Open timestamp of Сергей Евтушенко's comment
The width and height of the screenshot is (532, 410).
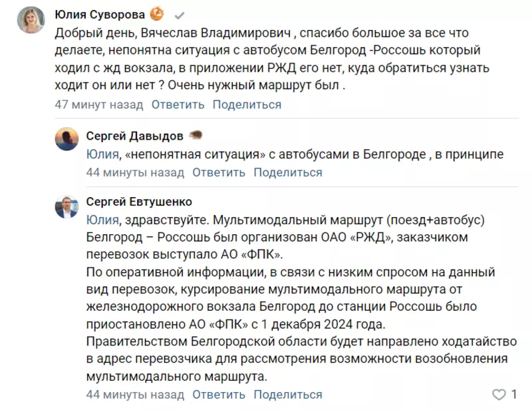(135, 395)
